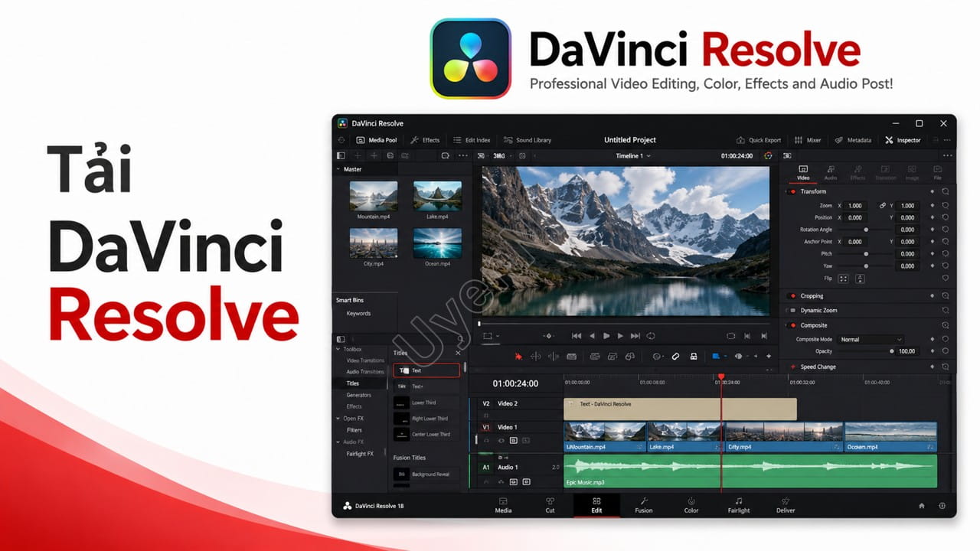Toggle the Cropping section switch
The height and width of the screenshot is (551, 980).
[792, 296]
